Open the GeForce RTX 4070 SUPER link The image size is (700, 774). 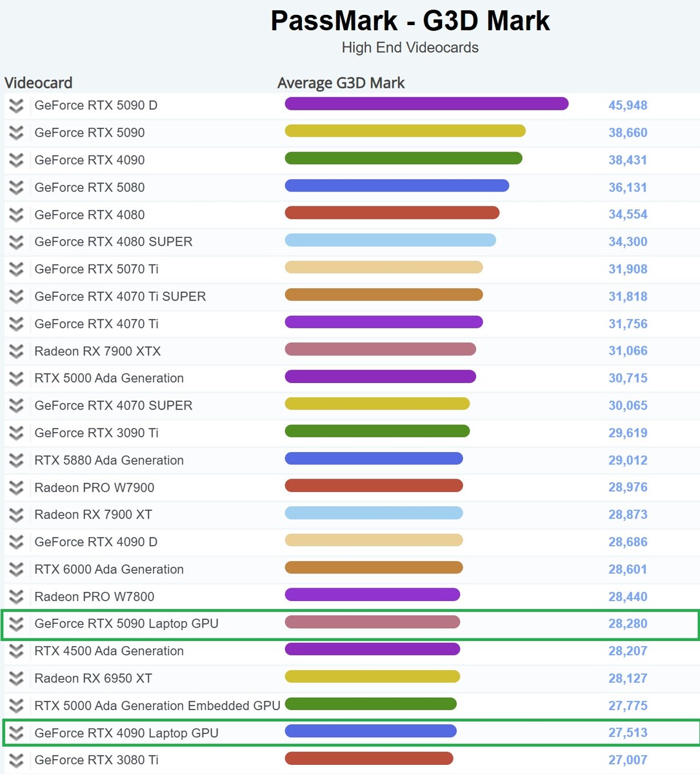pos(114,406)
